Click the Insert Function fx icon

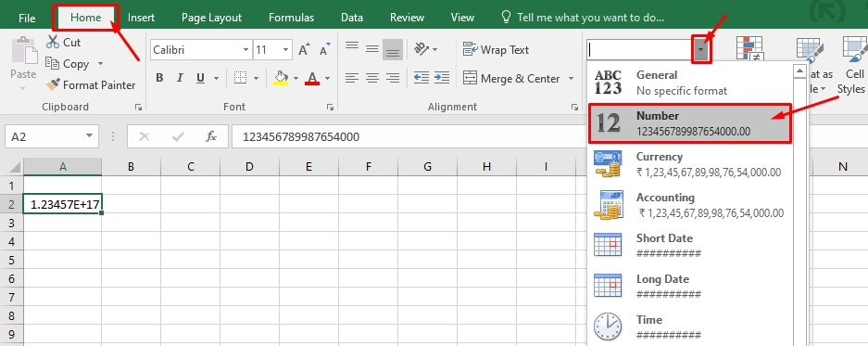click(211, 136)
